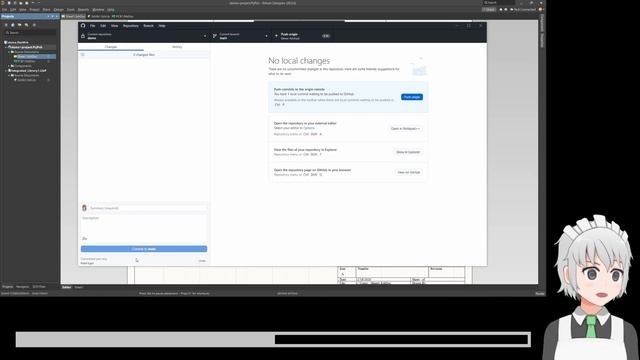The height and width of the screenshot is (360, 640).
Task: Click the video progress bar at bottom
Action: point(273,340)
